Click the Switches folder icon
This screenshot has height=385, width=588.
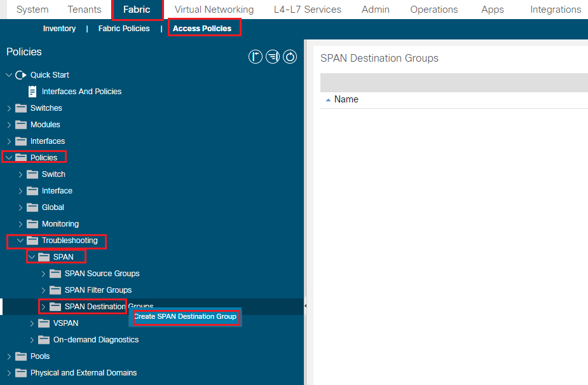click(x=21, y=108)
